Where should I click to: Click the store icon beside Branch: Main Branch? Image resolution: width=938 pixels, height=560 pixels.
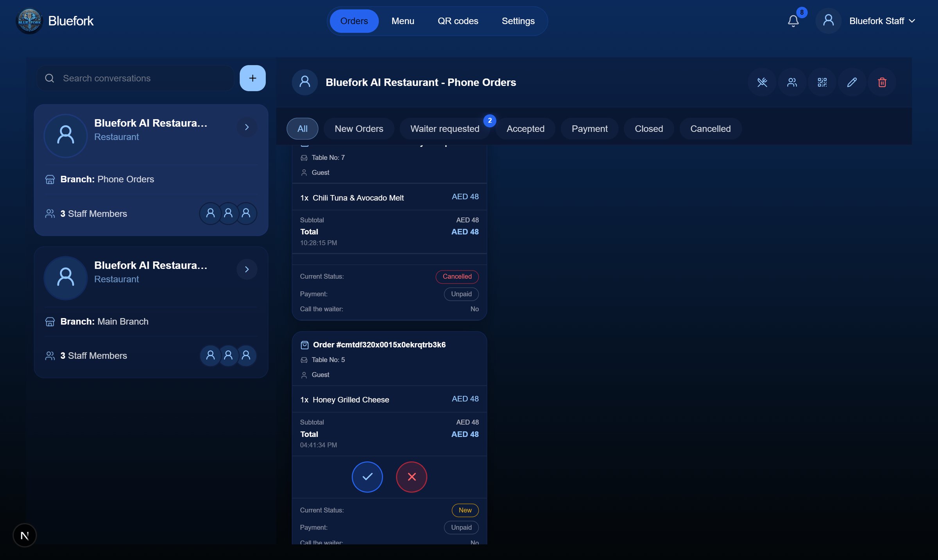point(50,322)
